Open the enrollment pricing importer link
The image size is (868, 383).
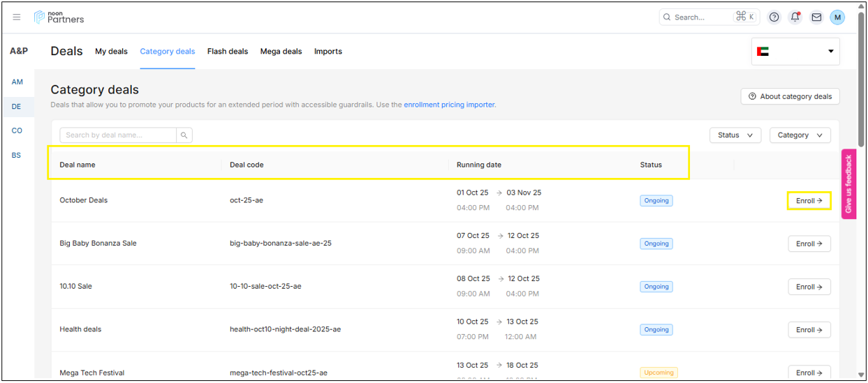(449, 105)
